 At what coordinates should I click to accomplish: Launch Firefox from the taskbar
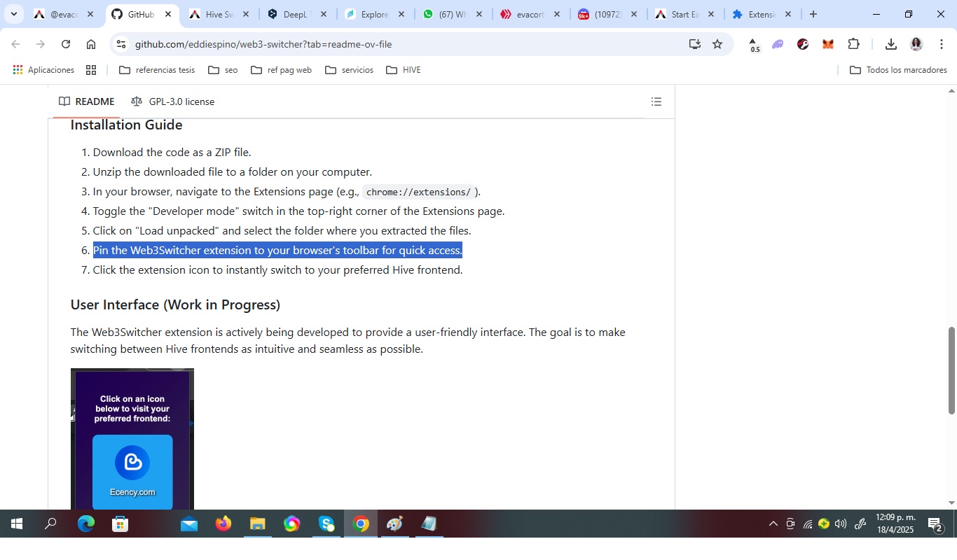[223, 524]
